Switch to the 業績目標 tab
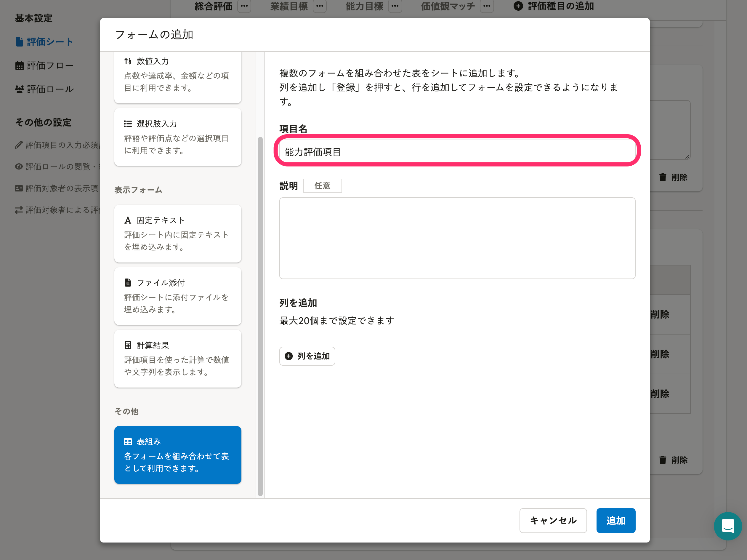 pyautogui.click(x=289, y=7)
